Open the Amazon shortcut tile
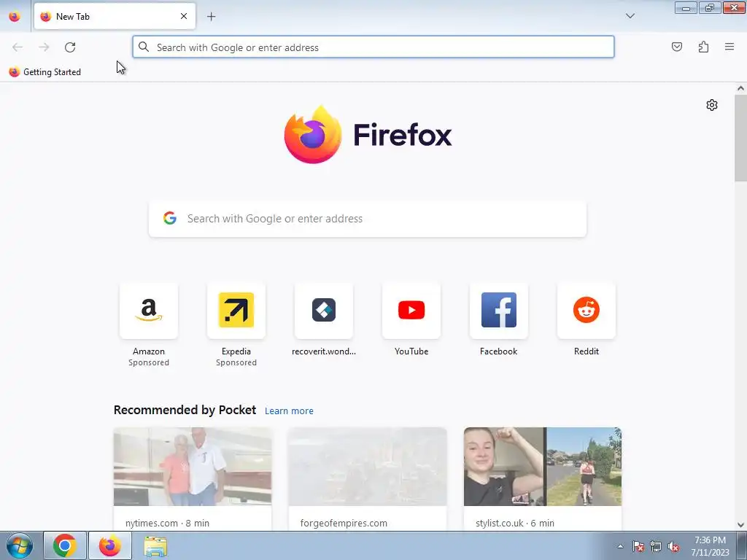Image resolution: width=747 pixels, height=560 pixels. point(149,311)
